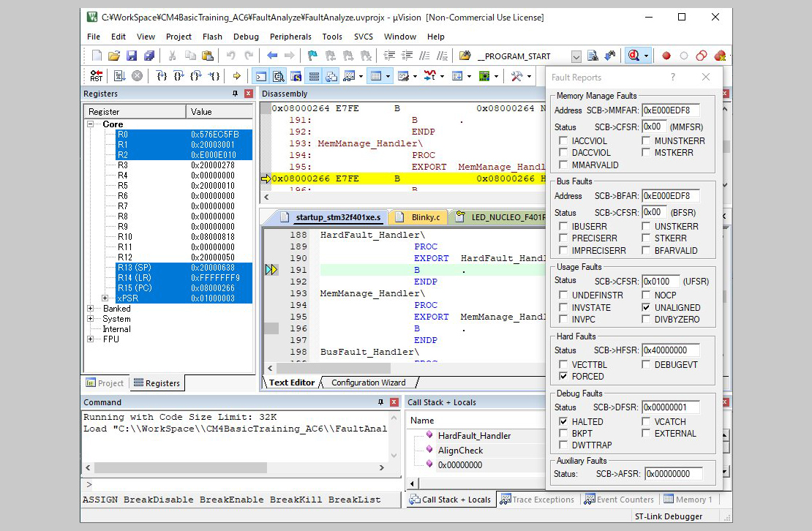Click the Step into braces icon
Screen dimensions: 812x531
pyautogui.click(x=162, y=76)
